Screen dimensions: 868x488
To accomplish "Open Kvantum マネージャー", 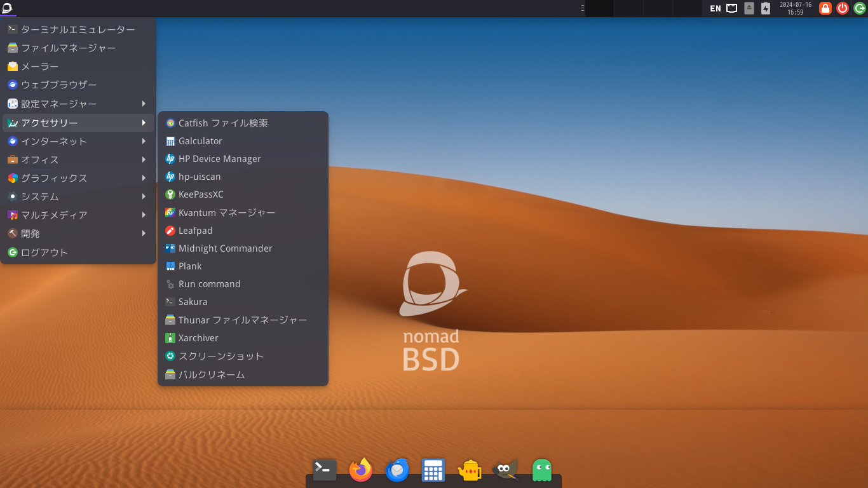I will coord(243,212).
